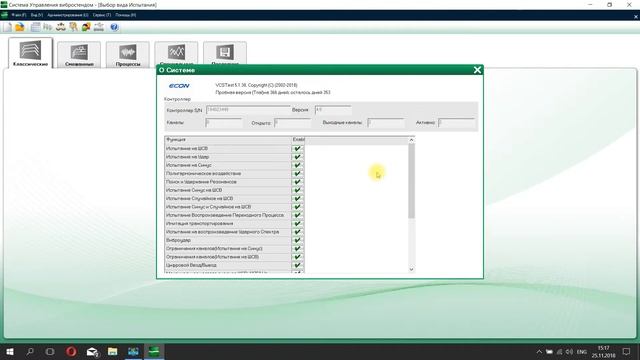Open Task View from the taskbar
The height and width of the screenshot is (360, 640).
tap(50, 351)
